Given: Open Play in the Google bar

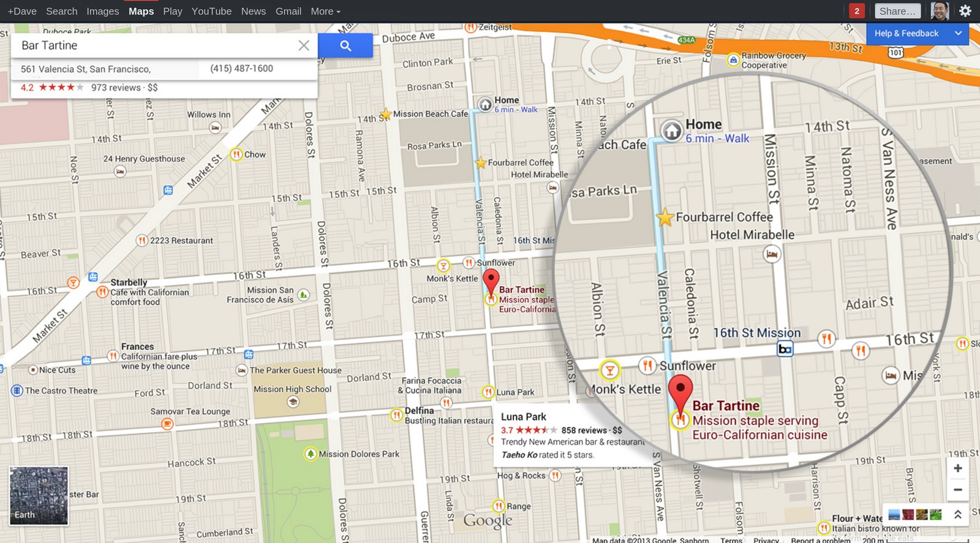Looking at the screenshot, I should [x=173, y=11].
